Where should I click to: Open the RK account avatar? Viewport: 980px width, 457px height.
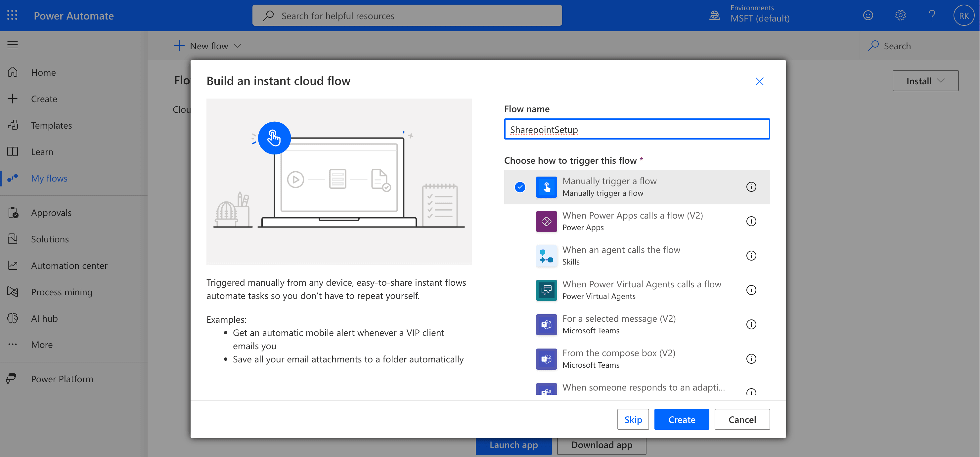[964, 15]
